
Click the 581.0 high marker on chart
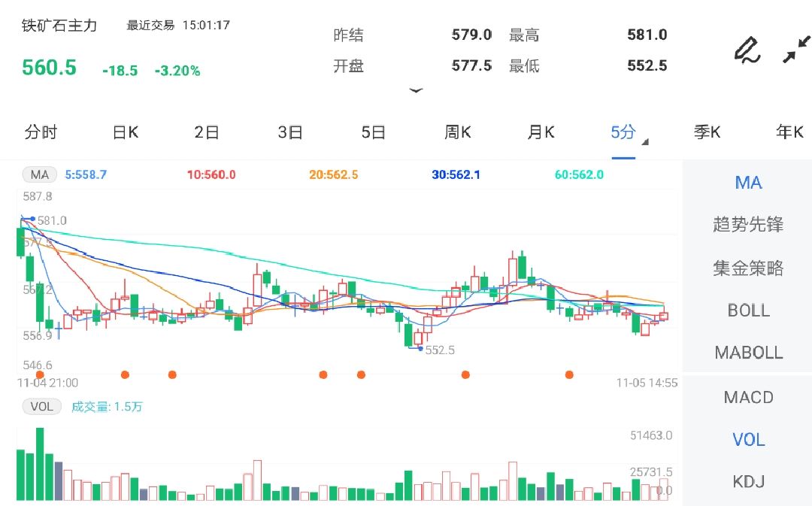(52, 220)
